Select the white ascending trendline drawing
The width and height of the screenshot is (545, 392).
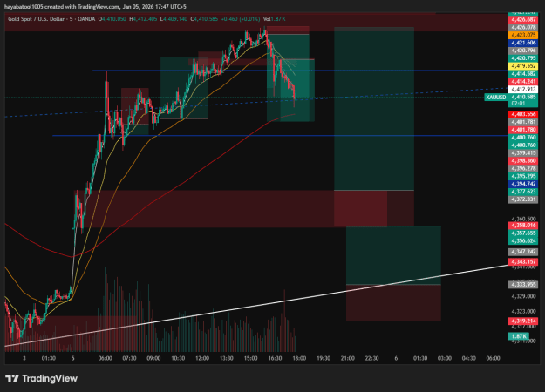(x=256, y=305)
